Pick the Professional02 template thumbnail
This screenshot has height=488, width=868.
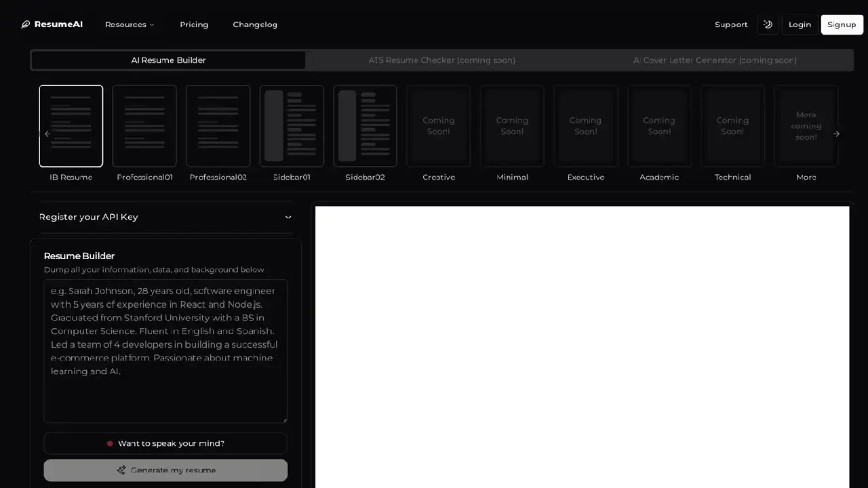coord(218,126)
